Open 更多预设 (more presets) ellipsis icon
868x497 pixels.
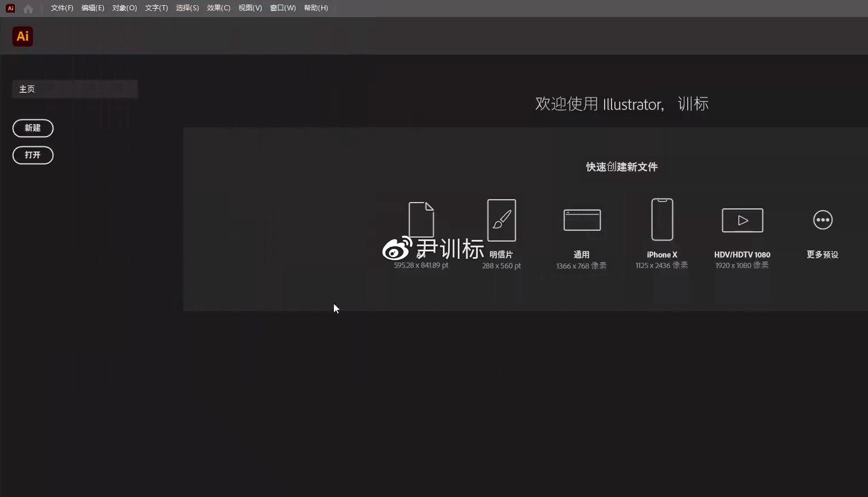(x=823, y=220)
